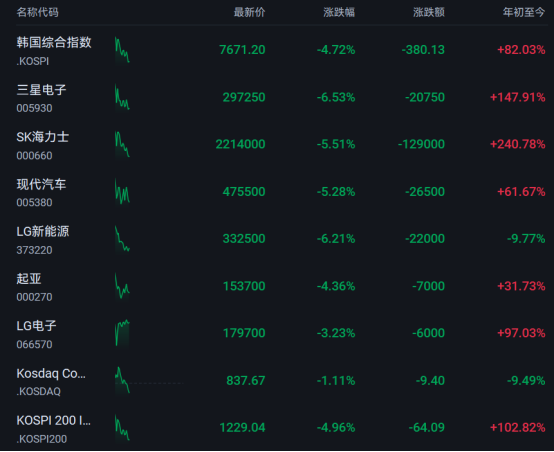The image size is (554, 452).
Task: View the LG新能源 sparkline chart
Action: click(x=122, y=239)
